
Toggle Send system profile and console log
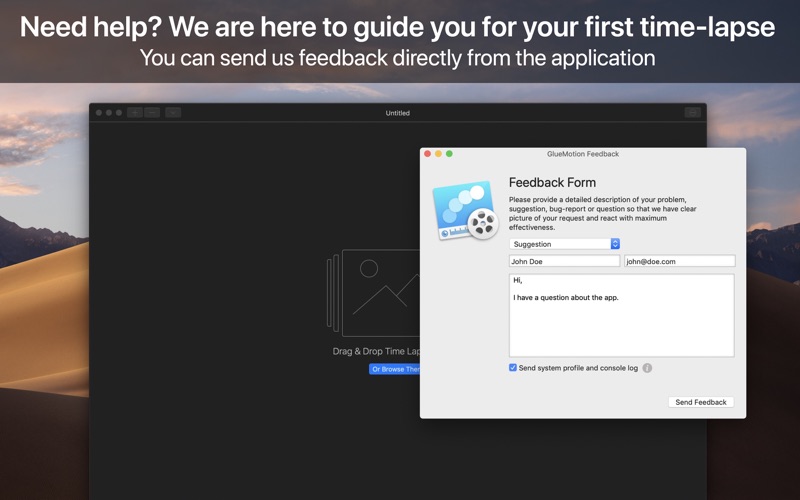tap(513, 367)
